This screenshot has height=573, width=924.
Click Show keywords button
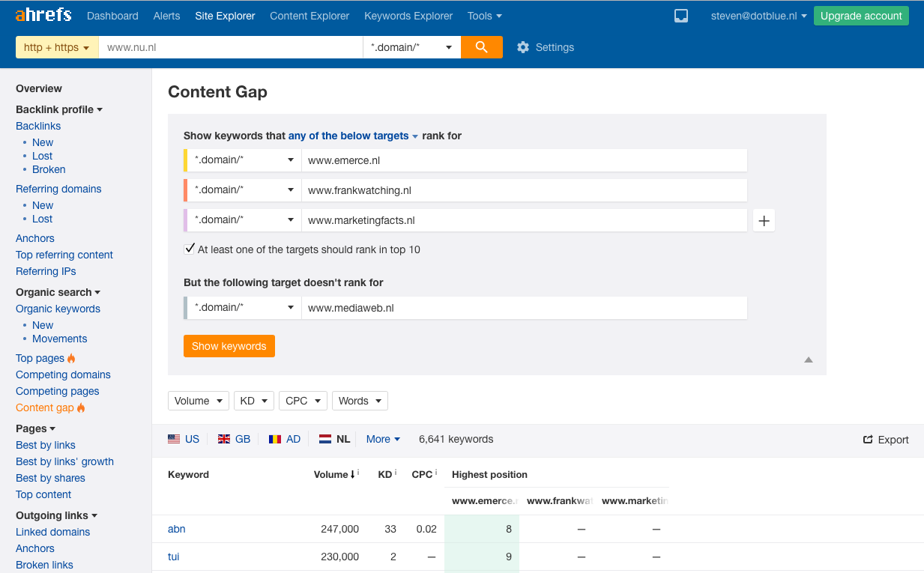[229, 346]
